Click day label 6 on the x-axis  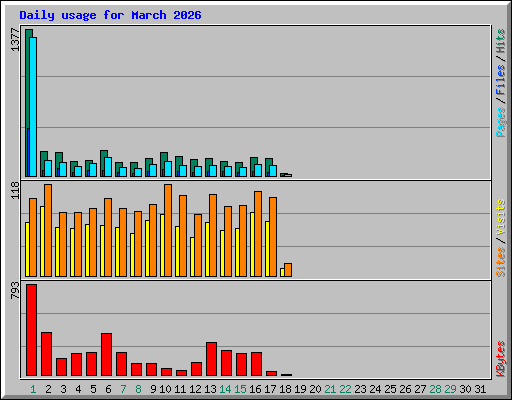tap(108, 389)
